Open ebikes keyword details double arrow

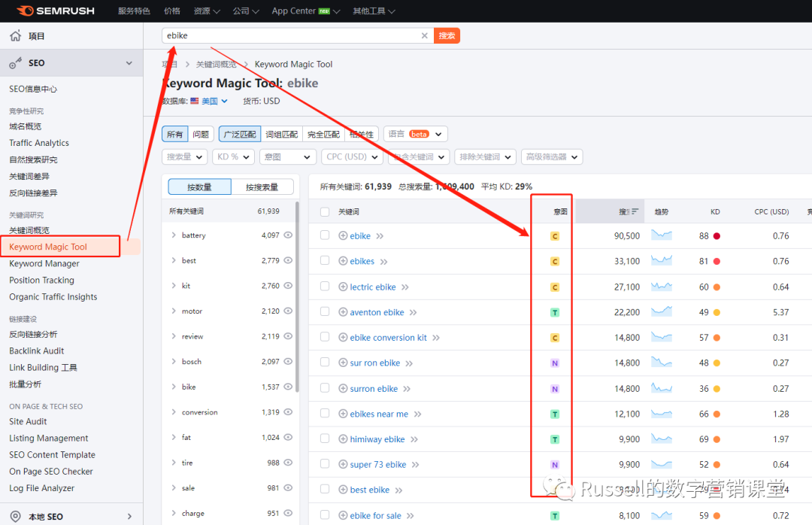tap(383, 262)
